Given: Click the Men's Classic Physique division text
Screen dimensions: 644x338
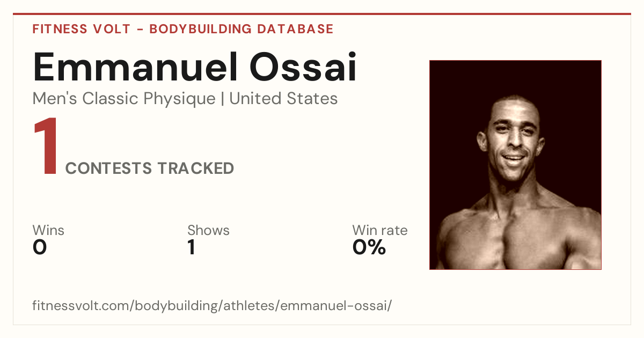Looking at the screenshot, I should pyautogui.click(x=125, y=99).
